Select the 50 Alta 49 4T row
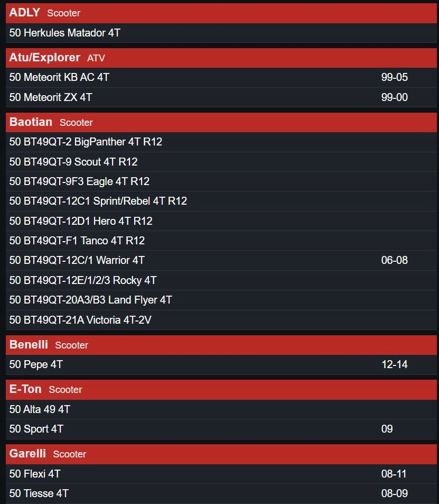The height and width of the screenshot is (504, 439). (221, 409)
